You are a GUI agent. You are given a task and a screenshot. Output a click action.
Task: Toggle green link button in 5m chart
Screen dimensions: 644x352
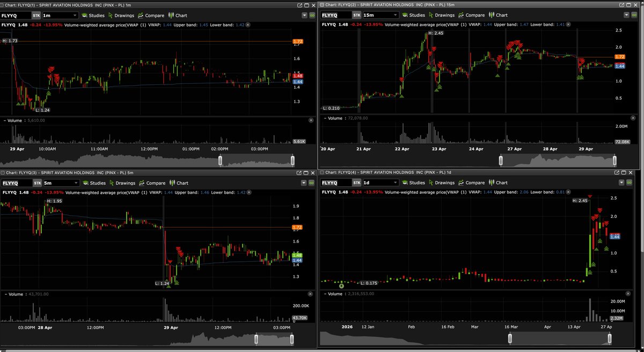click(x=312, y=183)
